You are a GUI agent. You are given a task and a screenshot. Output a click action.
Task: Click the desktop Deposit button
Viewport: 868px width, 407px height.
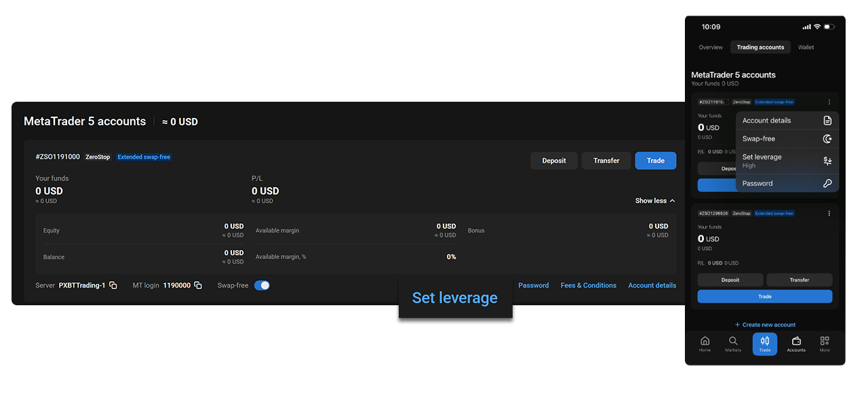tap(554, 161)
